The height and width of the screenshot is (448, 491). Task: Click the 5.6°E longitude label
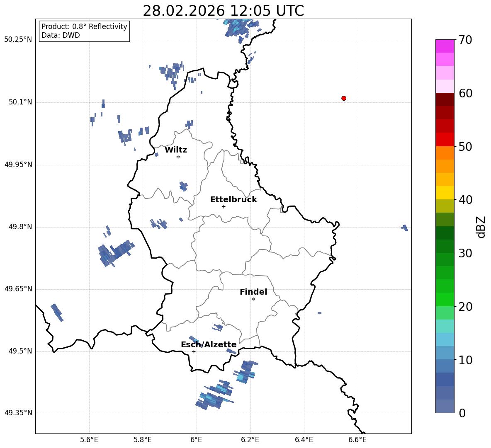[x=89, y=440]
